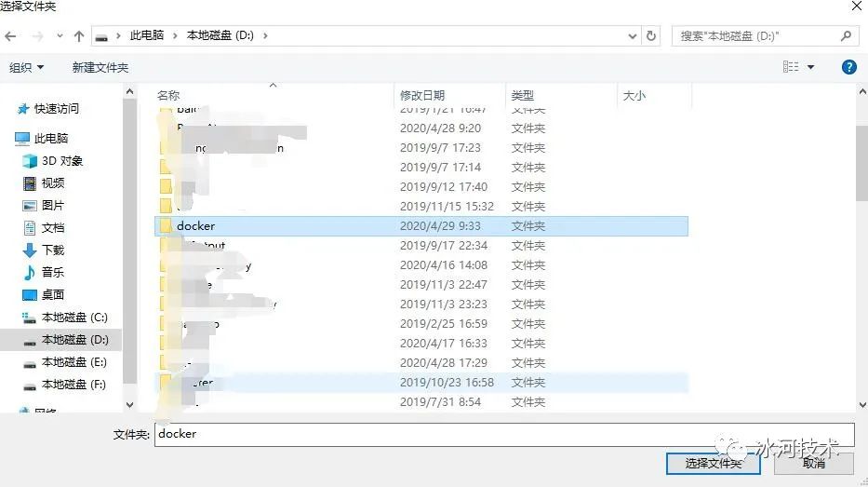Sort by the 名称 column header
The image size is (868, 487).
168,95
